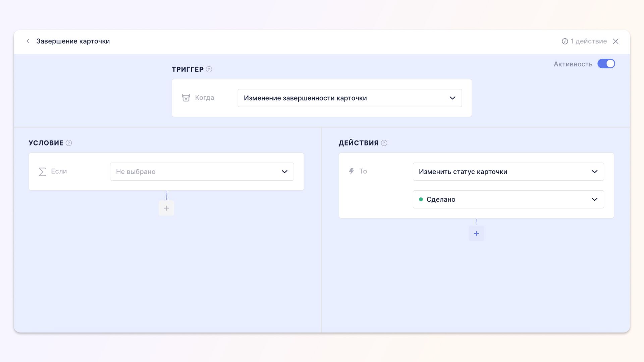Click the sigma icon beside Если

pos(42,172)
